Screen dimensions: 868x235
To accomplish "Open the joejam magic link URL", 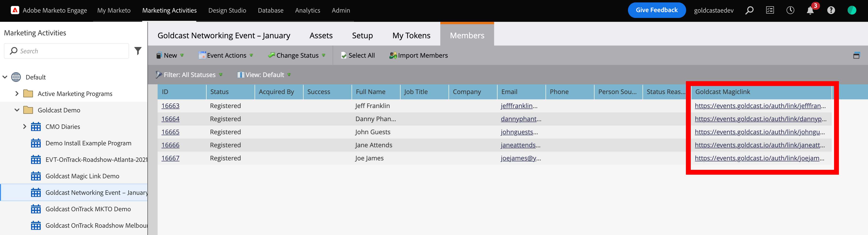I will (x=759, y=158).
